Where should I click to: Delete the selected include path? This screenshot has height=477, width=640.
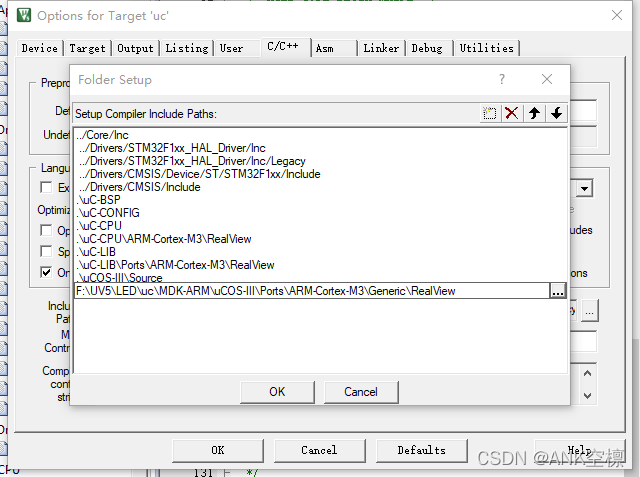[511, 113]
